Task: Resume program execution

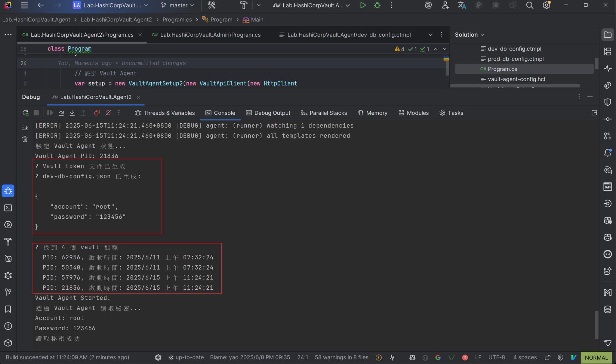Action: pyautogui.click(x=50, y=113)
